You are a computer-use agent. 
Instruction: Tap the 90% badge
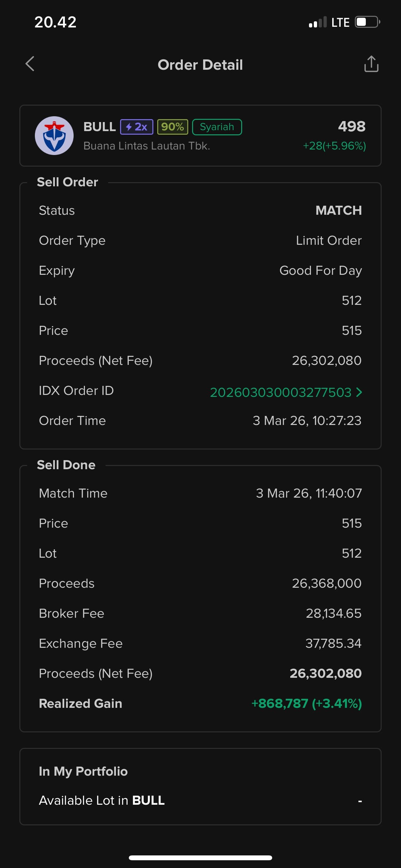coord(172,127)
